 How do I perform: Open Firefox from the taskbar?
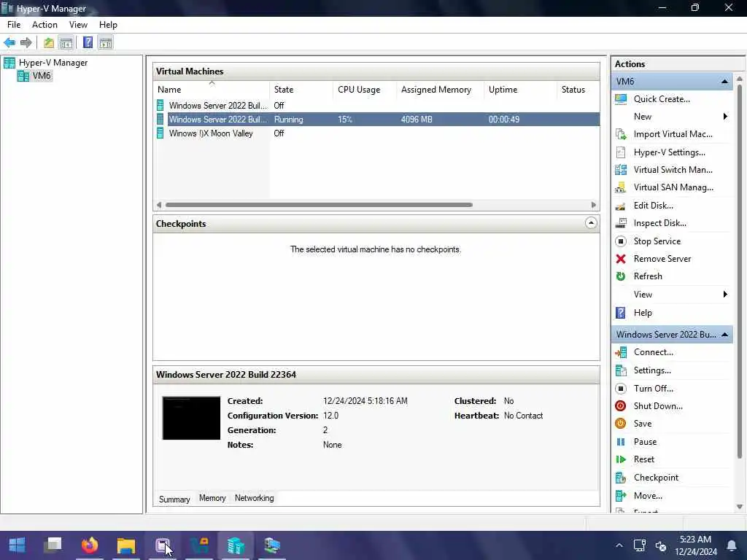(x=90, y=545)
